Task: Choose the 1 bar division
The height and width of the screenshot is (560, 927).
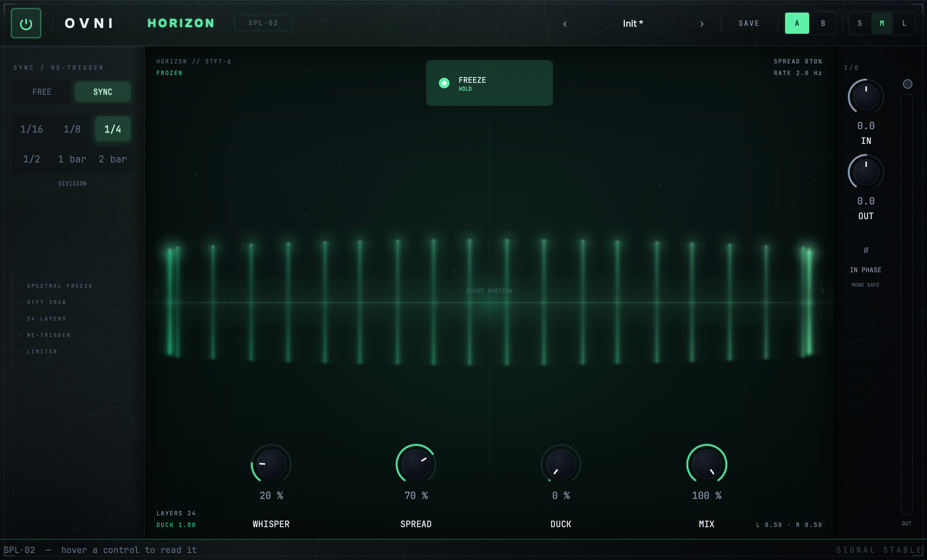Action: pos(72,159)
